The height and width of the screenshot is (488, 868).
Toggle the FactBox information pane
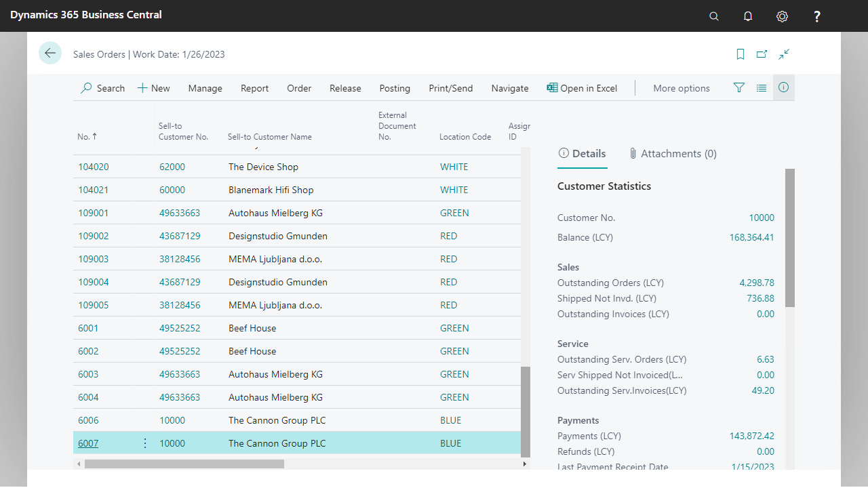pyautogui.click(x=784, y=87)
